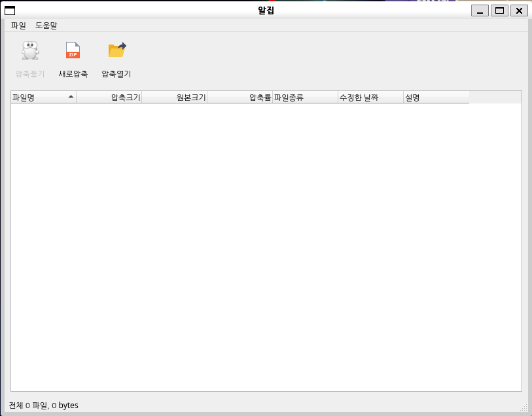532x416 pixels.
Task: Close the 알집 window
Action: point(519,10)
